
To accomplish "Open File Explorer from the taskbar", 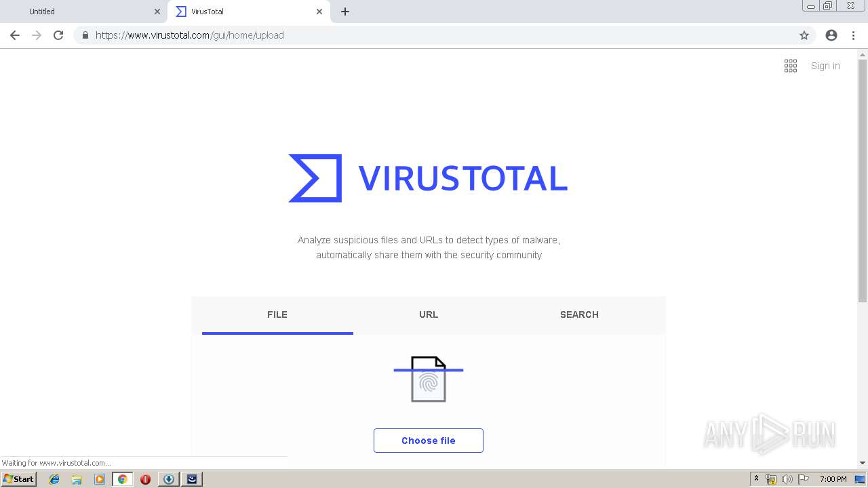I will point(77,479).
